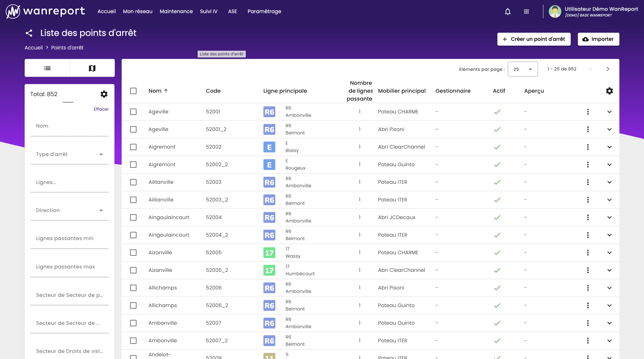The image size is (644, 359).
Task: Open the kebab menu on the Aizanville row
Action: (x=588, y=252)
